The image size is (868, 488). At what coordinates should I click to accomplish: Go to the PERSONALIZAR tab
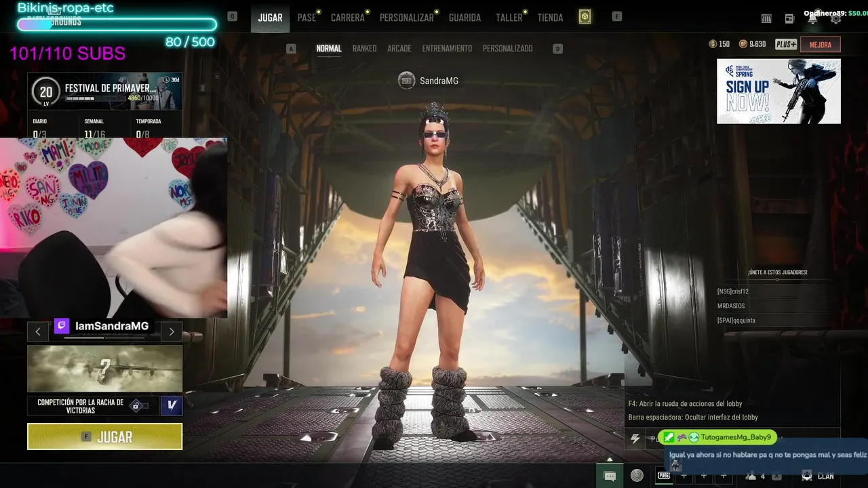406,18
